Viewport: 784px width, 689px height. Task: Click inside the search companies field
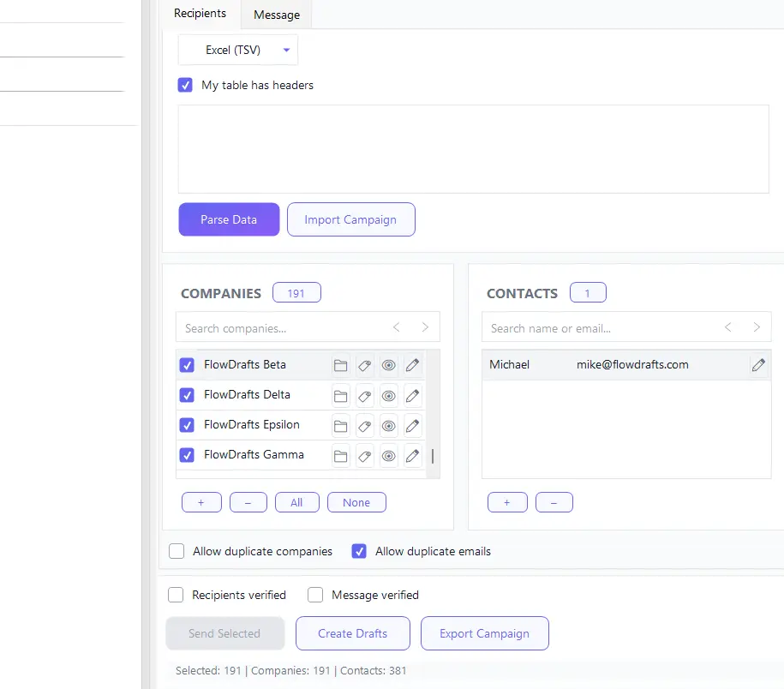[274, 327]
